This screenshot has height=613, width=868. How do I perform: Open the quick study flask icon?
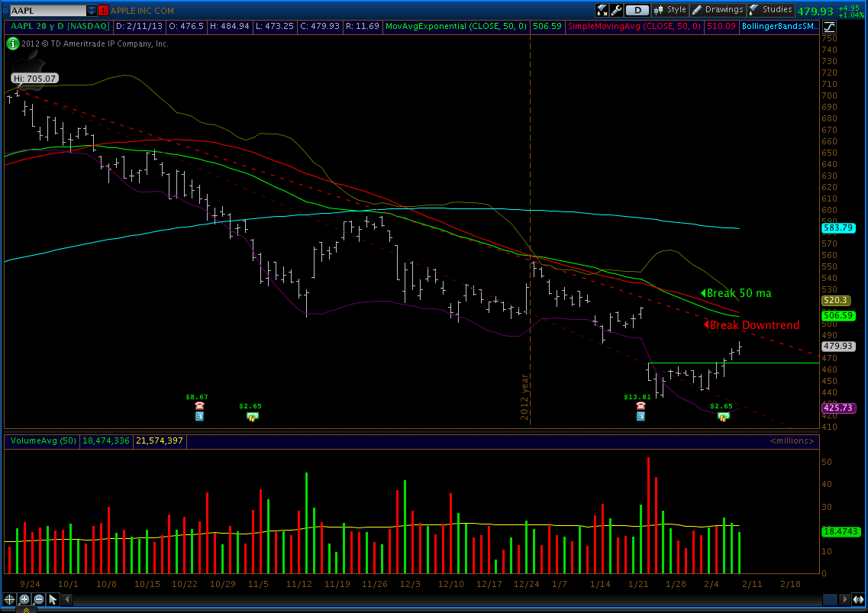click(602, 10)
